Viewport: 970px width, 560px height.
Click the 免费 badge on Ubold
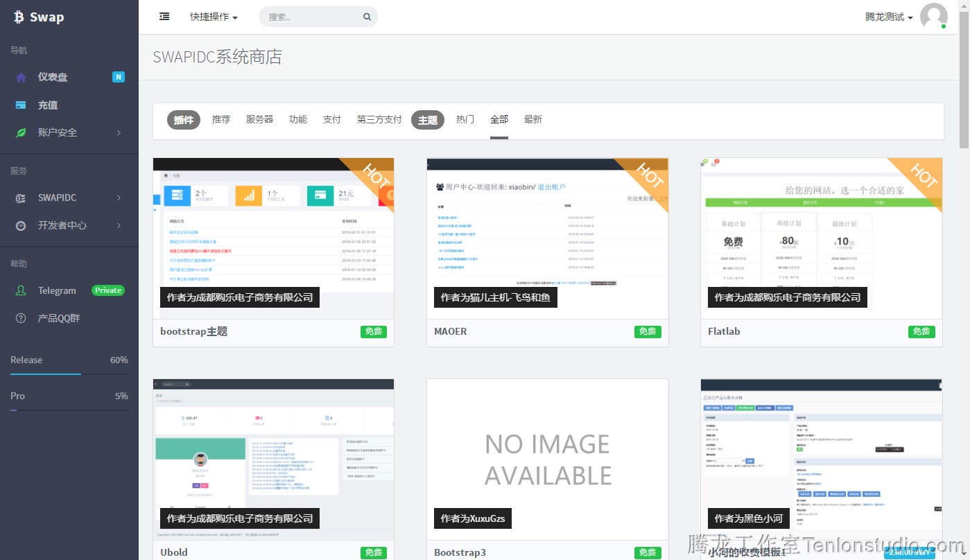374,552
